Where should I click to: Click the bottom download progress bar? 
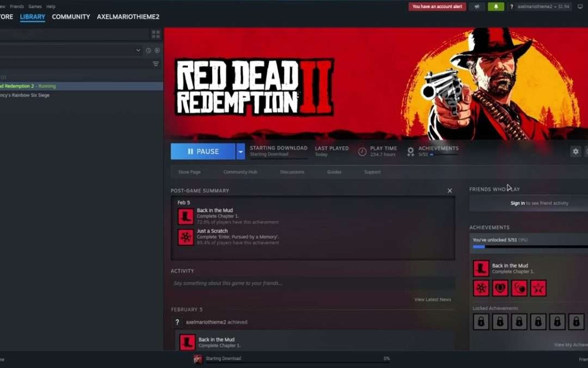pos(297,364)
